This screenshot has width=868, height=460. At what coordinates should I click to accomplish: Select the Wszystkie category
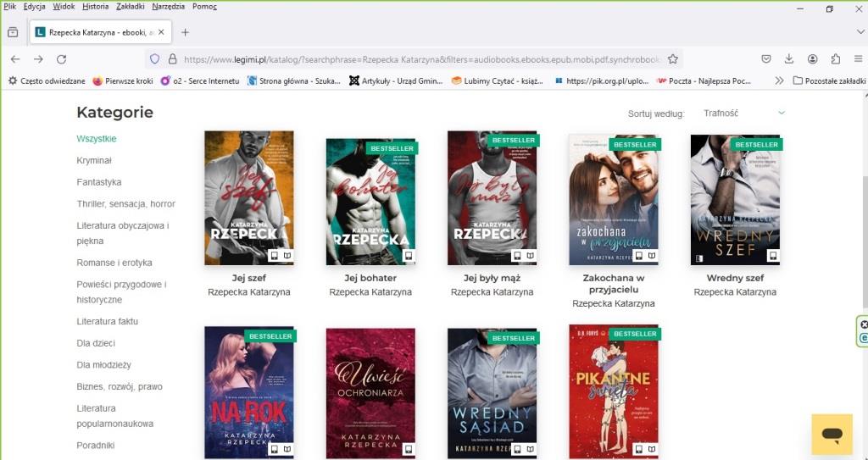97,139
